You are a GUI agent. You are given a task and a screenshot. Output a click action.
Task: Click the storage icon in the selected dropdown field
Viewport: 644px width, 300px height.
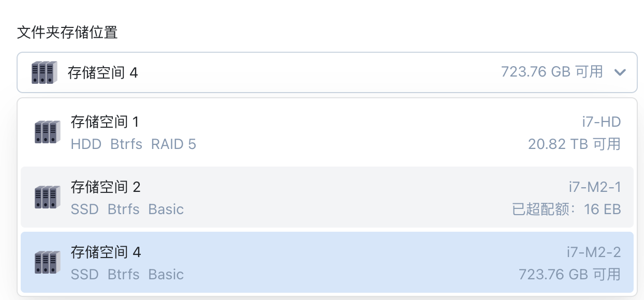tap(43, 72)
